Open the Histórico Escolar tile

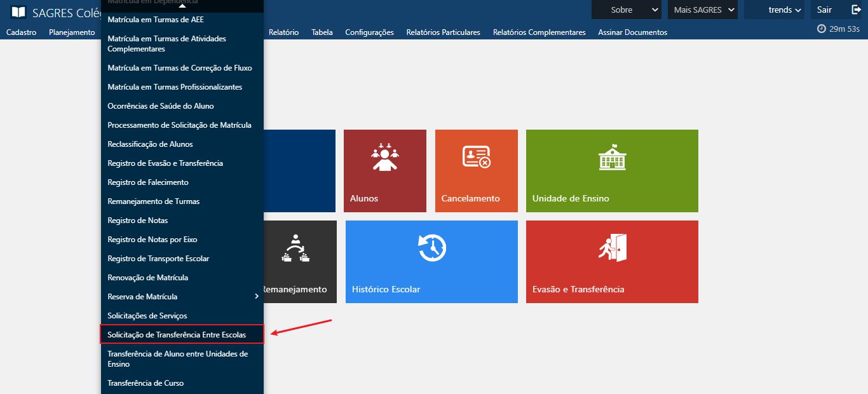pyautogui.click(x=431, y=262)
